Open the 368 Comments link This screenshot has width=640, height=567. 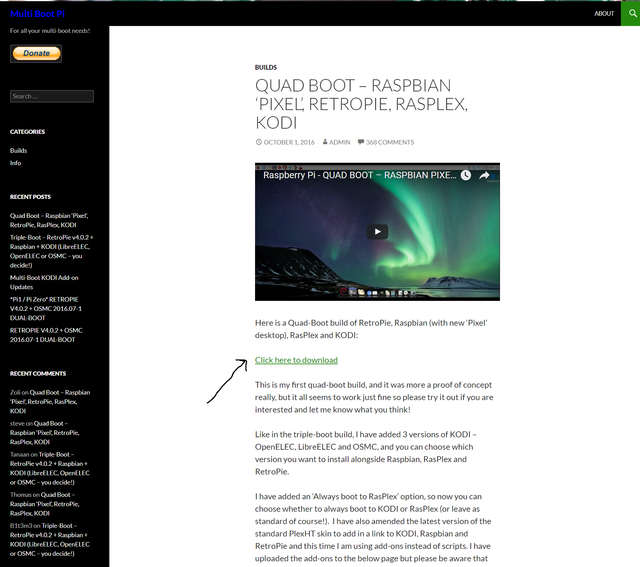pos(390,142)
